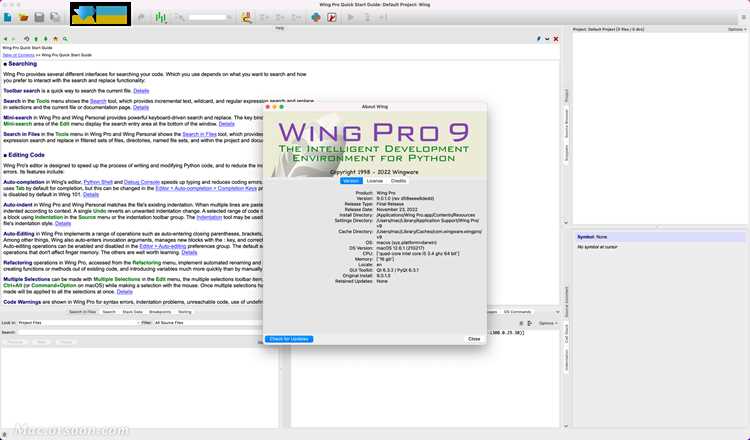
Task: Click the Search text field in Search in Files
Action: [x=139, y=332]
